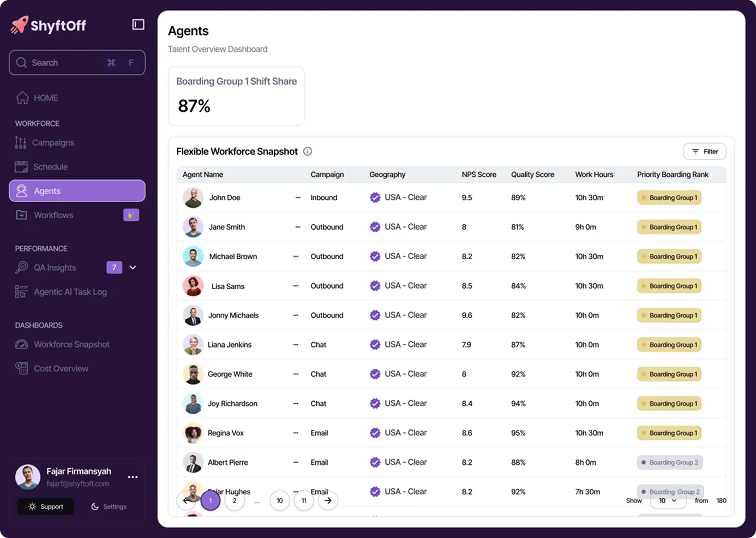This screenshot has height=538, width=756.
Task: Go to pagination page 11
Action: click(304, 500)
